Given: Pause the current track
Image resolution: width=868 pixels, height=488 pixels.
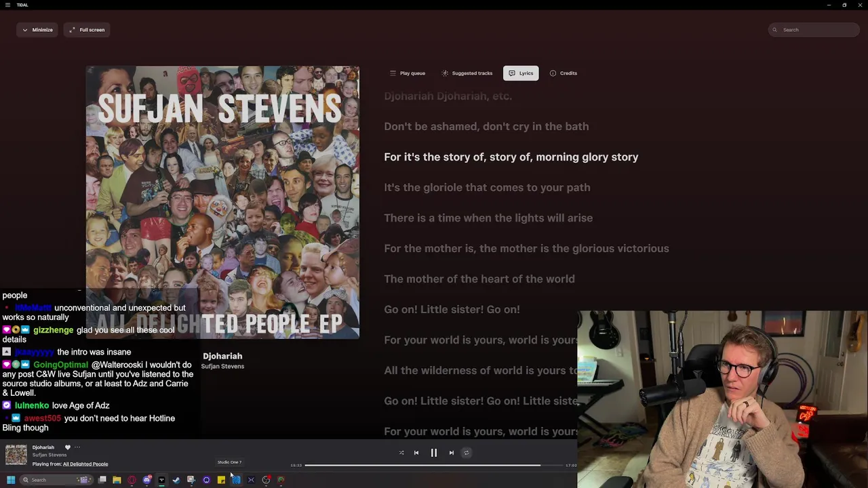Looking at the screenshot, I should [434, 453].
